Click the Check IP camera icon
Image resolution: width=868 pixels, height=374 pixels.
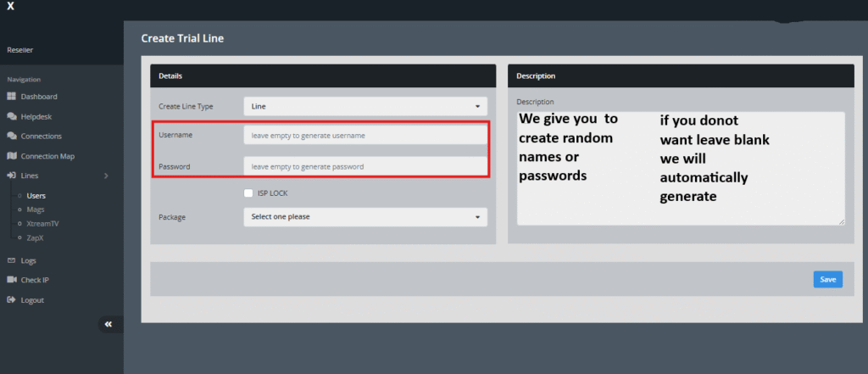(12, 280)
